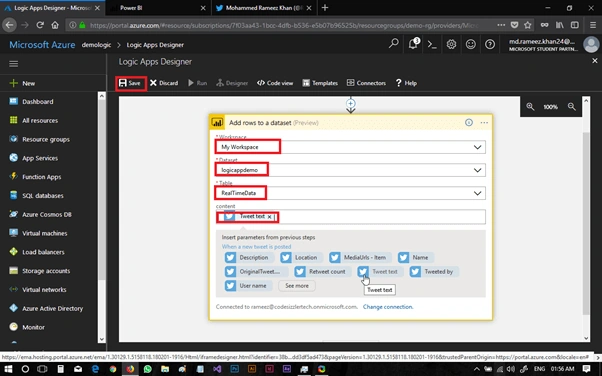Viewport: 602px width, 376px height.
Task: Bookmark this page with star icon
Action: 528,25
